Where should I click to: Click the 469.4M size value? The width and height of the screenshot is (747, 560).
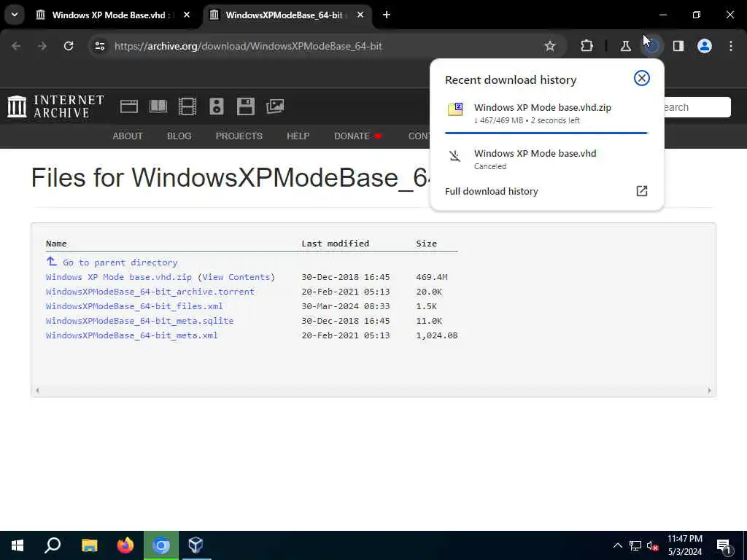coord(432,277)
